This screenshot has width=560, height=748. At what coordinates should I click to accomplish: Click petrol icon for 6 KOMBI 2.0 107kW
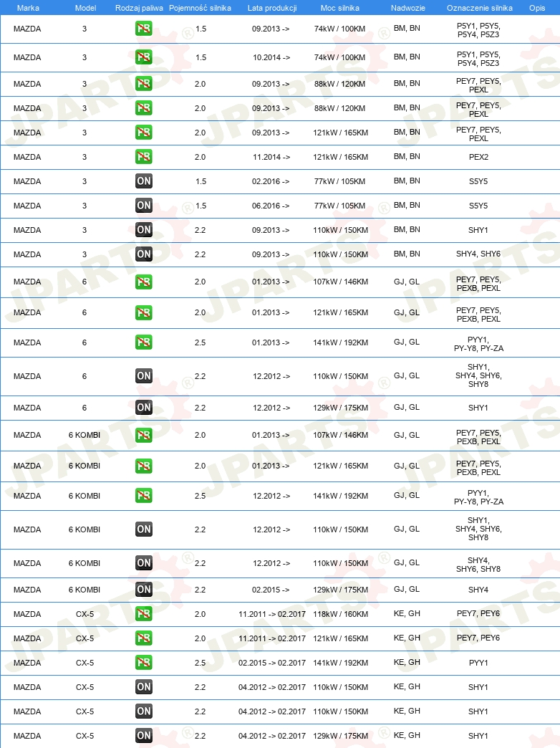click(143, 435)
